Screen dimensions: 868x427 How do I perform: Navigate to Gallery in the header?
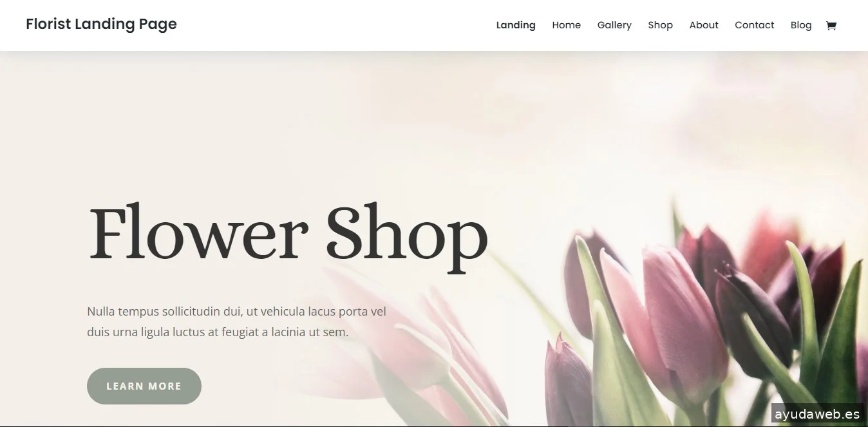click(x=614, y=25)
